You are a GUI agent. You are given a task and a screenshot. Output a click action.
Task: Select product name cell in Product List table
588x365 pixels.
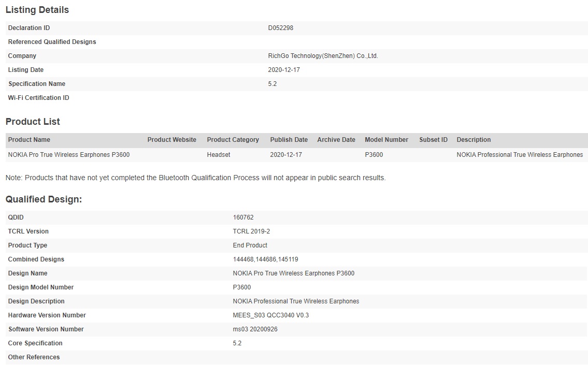click(69, 155)
